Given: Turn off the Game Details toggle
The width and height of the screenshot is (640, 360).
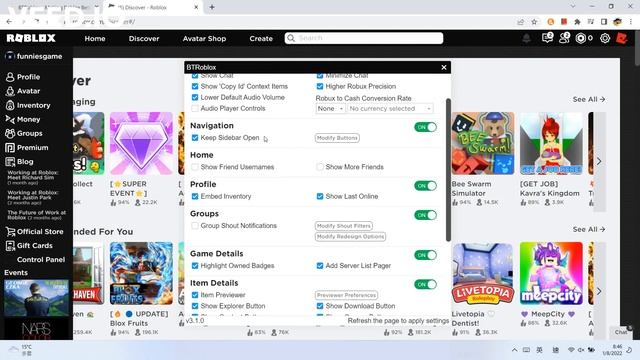Looking at the screenshot, I should (425, 255).
